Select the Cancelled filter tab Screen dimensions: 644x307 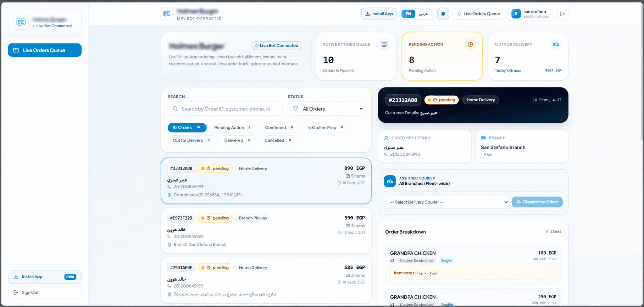278,140
